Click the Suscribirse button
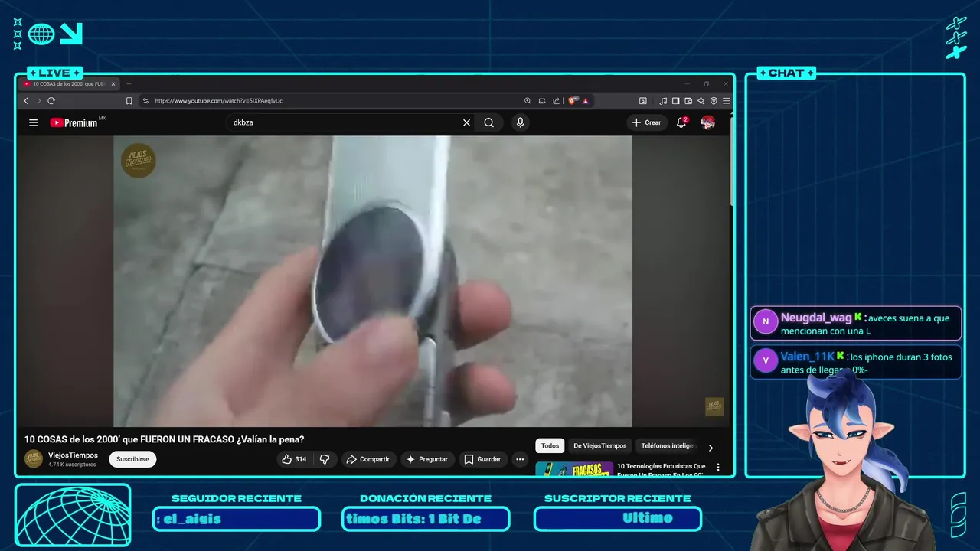Image resolution: width=980 pixels, height=551 pixels. click(132, 459)
